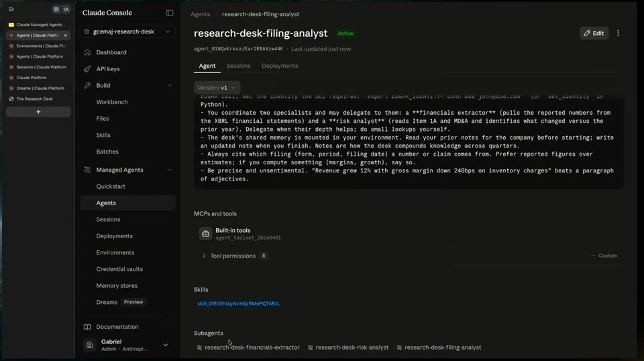The width and height of the screenshot is (644, 361).
Task: Click the agent_toolset_20260401 text
Action: click(x=248, y=238)
